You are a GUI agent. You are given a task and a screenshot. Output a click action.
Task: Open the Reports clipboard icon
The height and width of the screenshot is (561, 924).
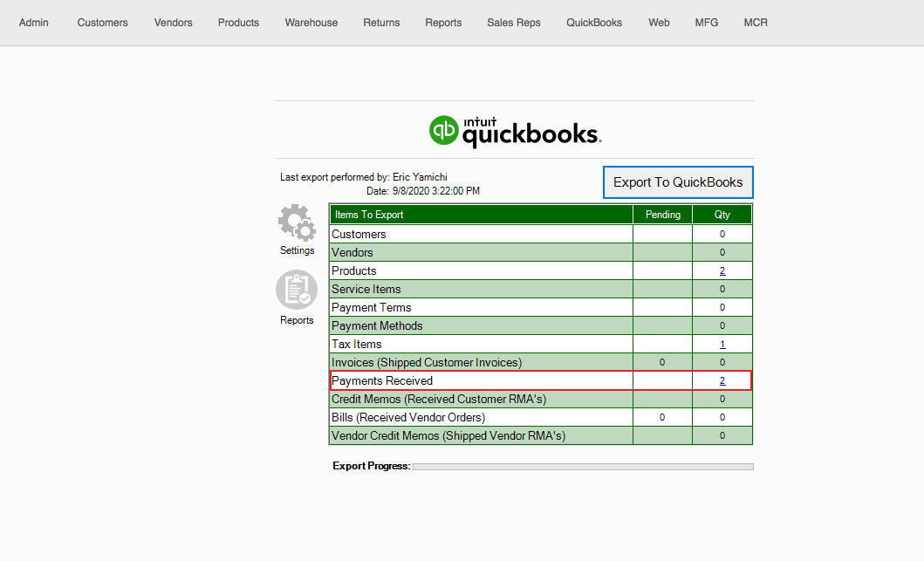[297, 291]
